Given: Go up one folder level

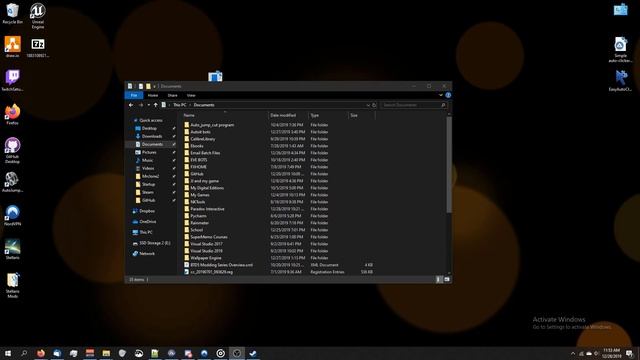Looking at the screenshot, I should click(156, 105).
